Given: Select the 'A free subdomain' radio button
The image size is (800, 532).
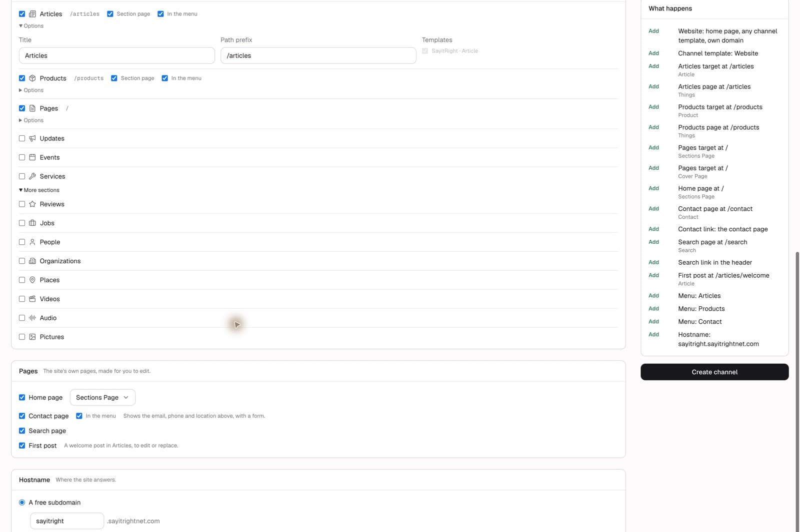Looking at the screenshot, I should pos(22,503).
